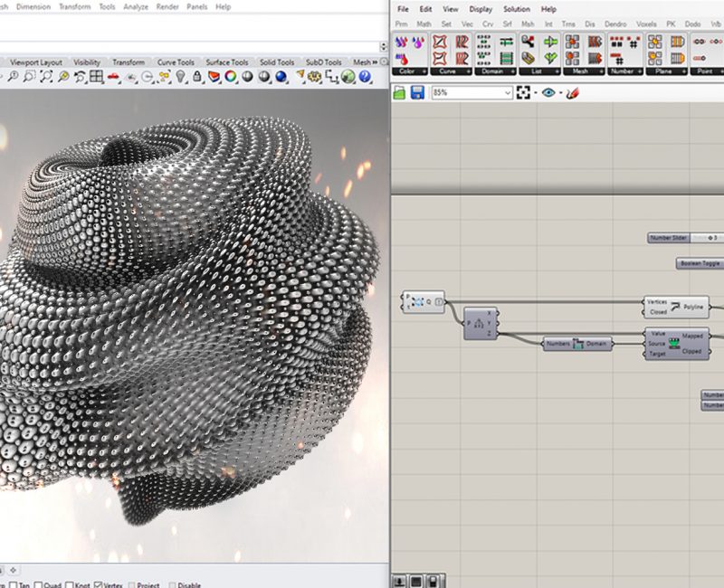
Task: Open the Rhino Analyze menu
Action: [x=136, y=7]
